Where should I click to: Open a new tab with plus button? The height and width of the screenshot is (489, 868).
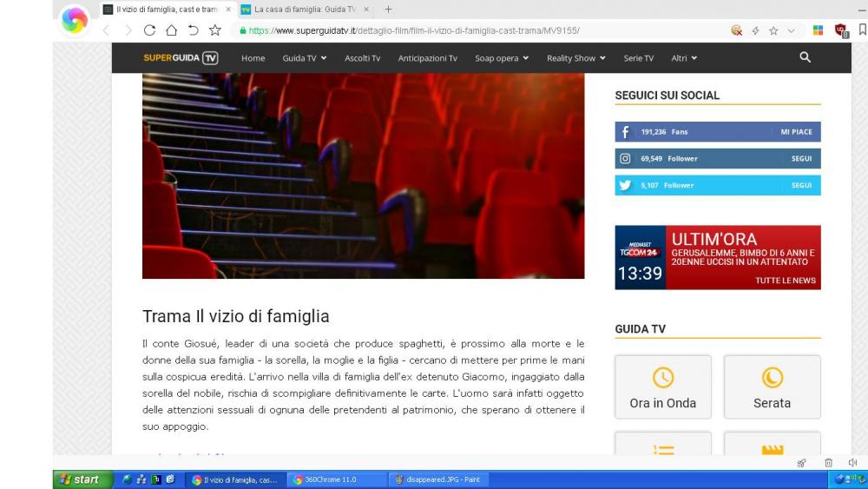point(389,10)
